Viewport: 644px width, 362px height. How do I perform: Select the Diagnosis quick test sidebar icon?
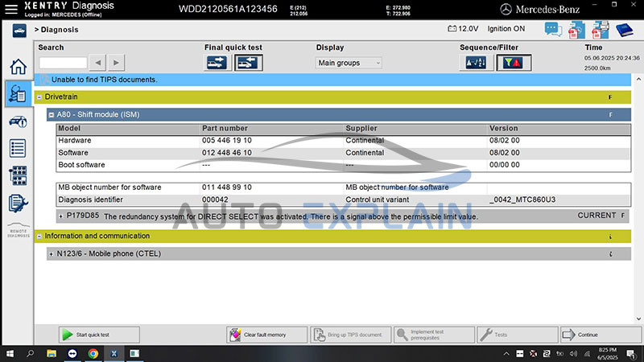18,93
